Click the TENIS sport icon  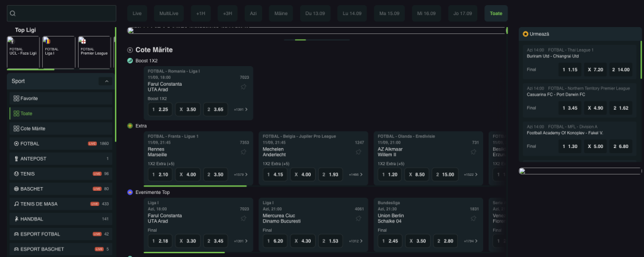16,174
